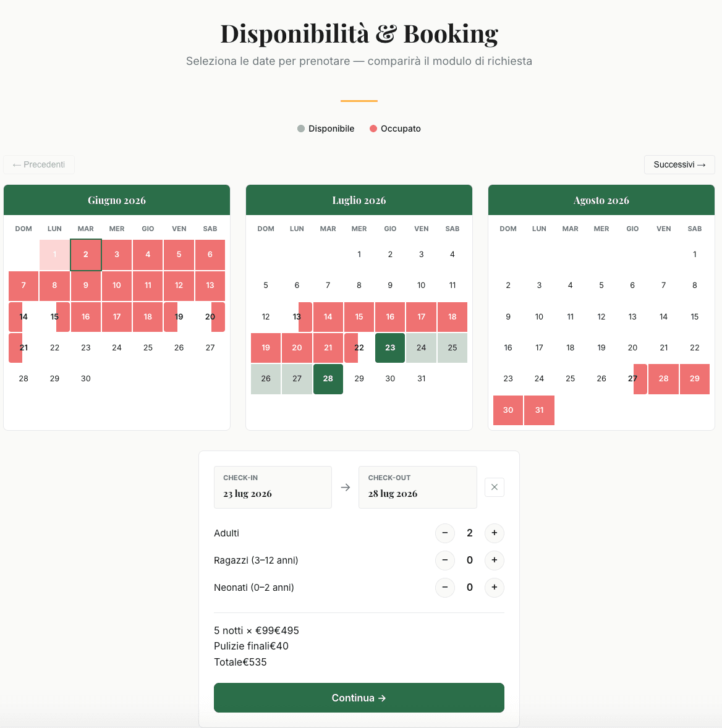Click day 10 in Luglio 2026
The image size is (722, 728).
pyautogui.click(x=421, y=286)
